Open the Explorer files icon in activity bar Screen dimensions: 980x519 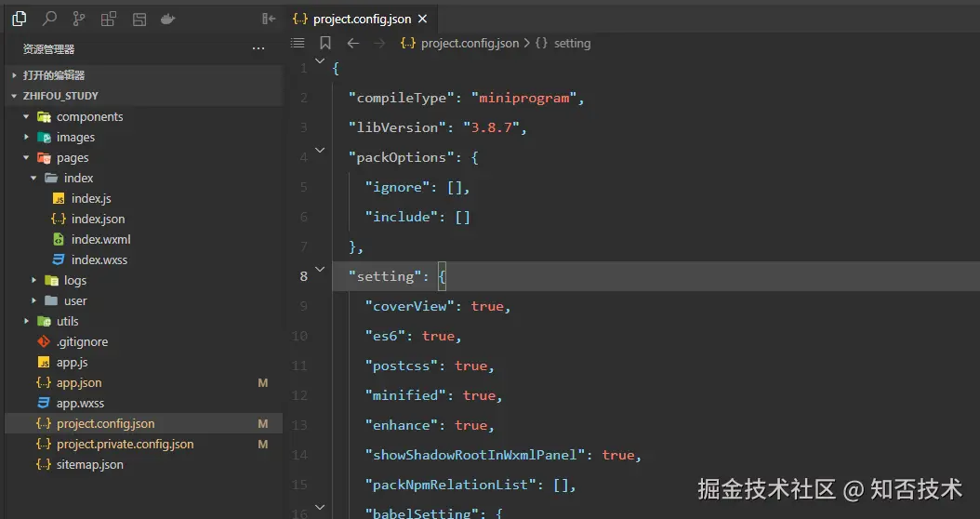pos(20,19)
